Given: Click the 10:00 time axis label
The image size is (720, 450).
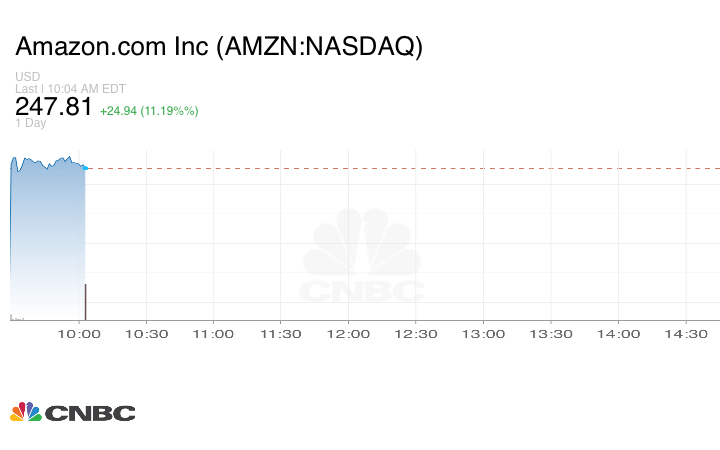Looking at the screenshot, I should [79, 335].
